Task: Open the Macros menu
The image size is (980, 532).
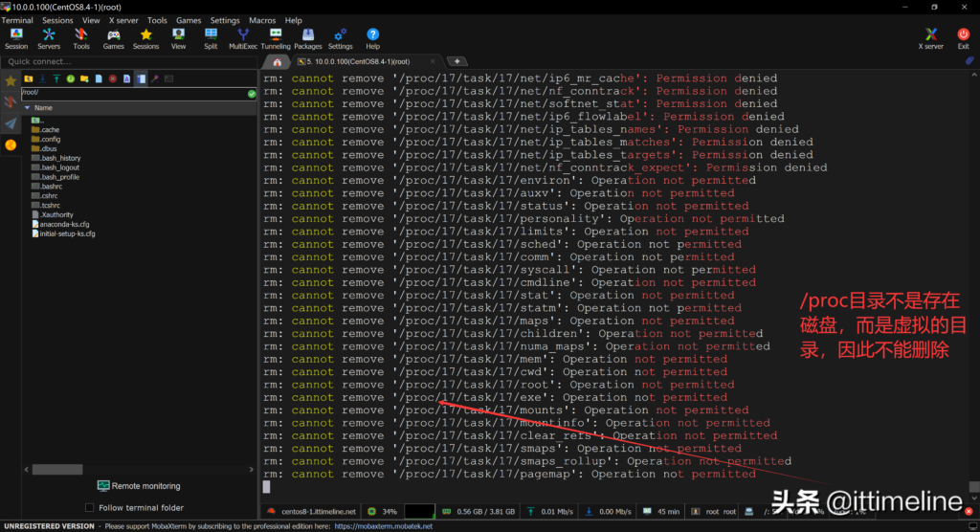Action: (x=262, y=20)
